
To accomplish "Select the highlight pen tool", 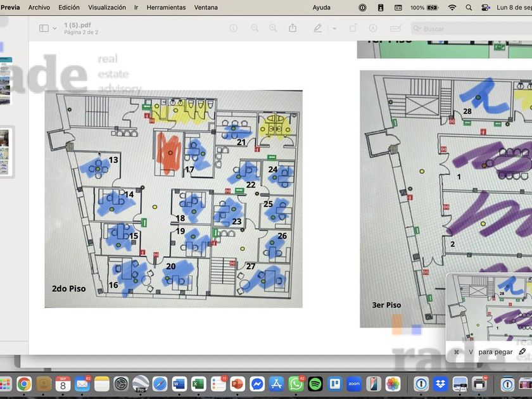I will click(318, 28).
